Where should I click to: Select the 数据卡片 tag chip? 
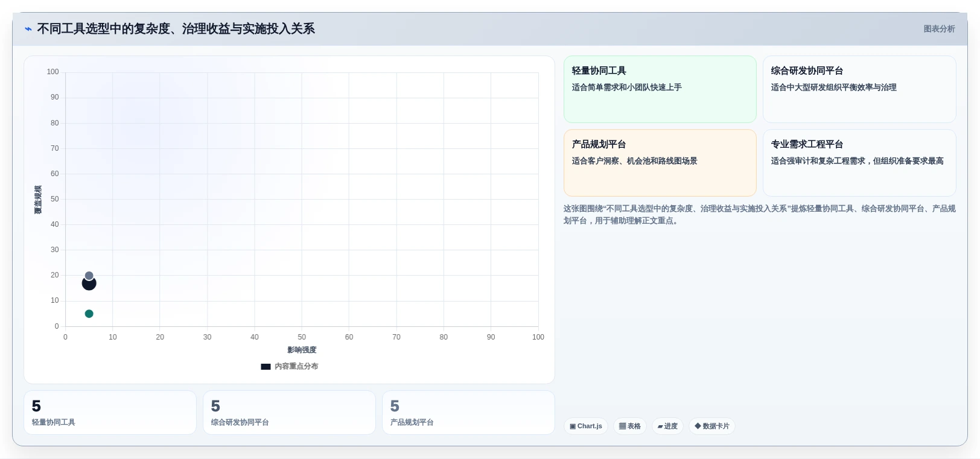coord(712,426)
